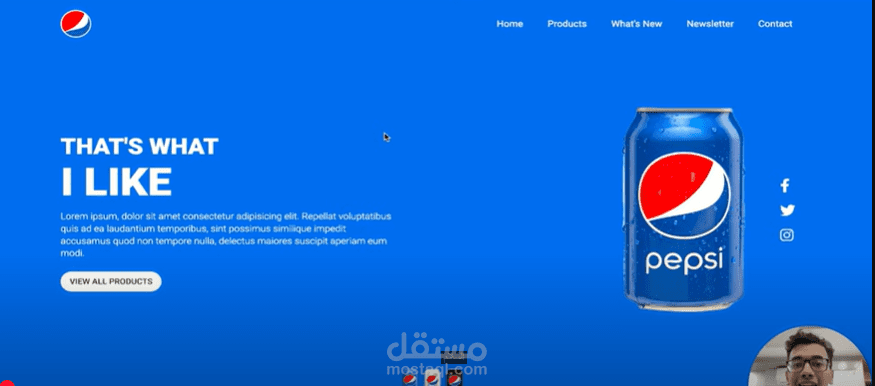
Task: Open the Contact nav link
Action: click(x=775, y=24)
